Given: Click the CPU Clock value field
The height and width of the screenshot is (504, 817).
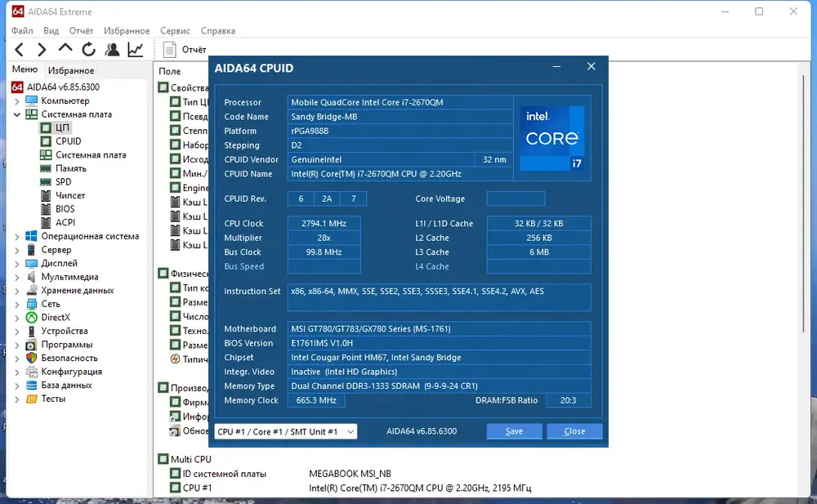Looking at the screenshot, I should click(x=324, y=224).
